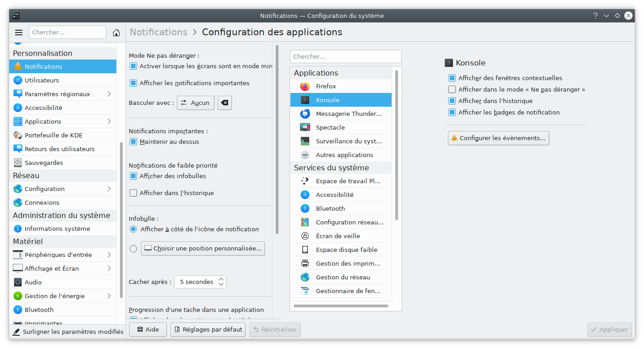
Task: Uncheck Maintenir au dessus checkbox
Action: coord(133,142)
